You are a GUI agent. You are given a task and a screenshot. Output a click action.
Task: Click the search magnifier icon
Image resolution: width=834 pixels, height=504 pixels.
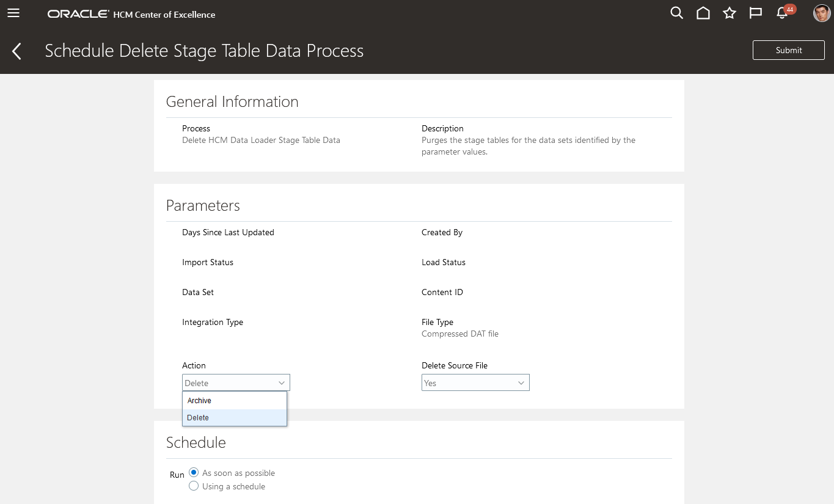676,13
